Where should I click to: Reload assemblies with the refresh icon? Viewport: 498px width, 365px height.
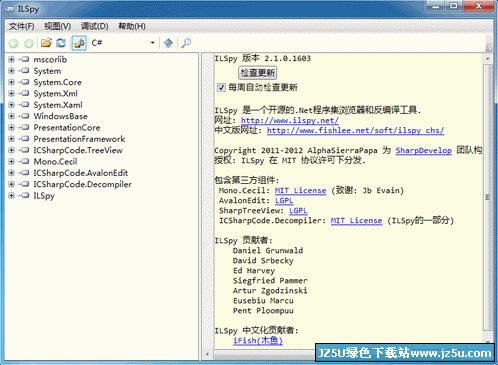point(61,43)
